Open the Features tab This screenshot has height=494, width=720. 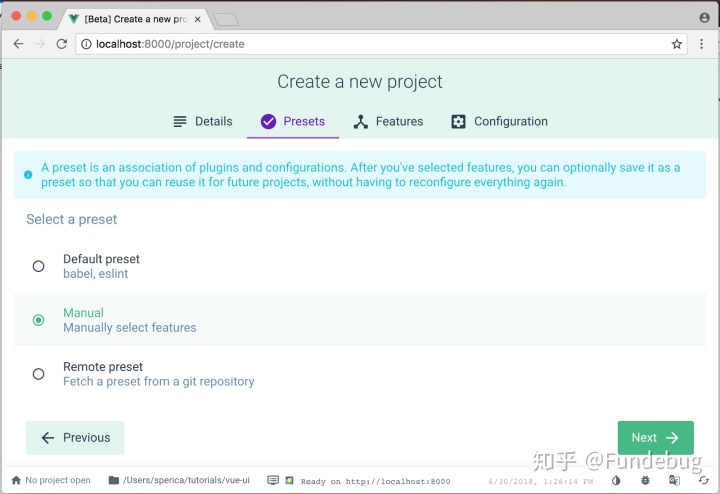coord(388,122)
